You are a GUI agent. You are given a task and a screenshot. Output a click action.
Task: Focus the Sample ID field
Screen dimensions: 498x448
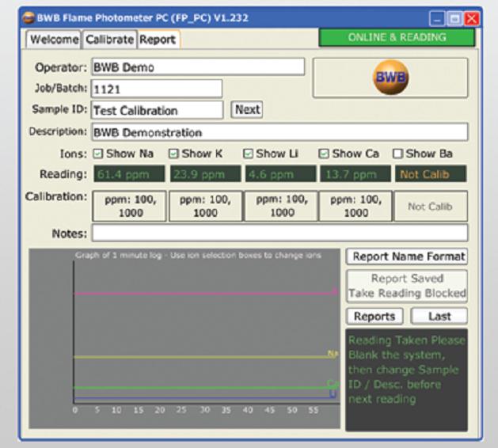(x=158, y=110)
